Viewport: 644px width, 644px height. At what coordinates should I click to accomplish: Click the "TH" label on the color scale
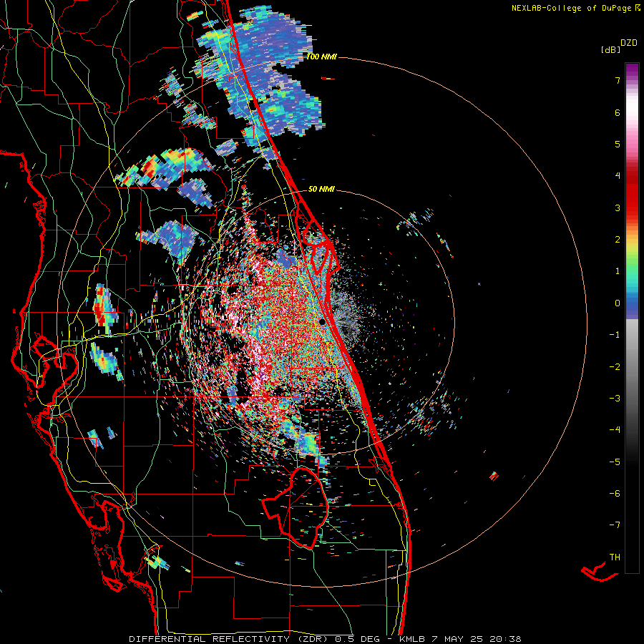[x=615, y=557]
